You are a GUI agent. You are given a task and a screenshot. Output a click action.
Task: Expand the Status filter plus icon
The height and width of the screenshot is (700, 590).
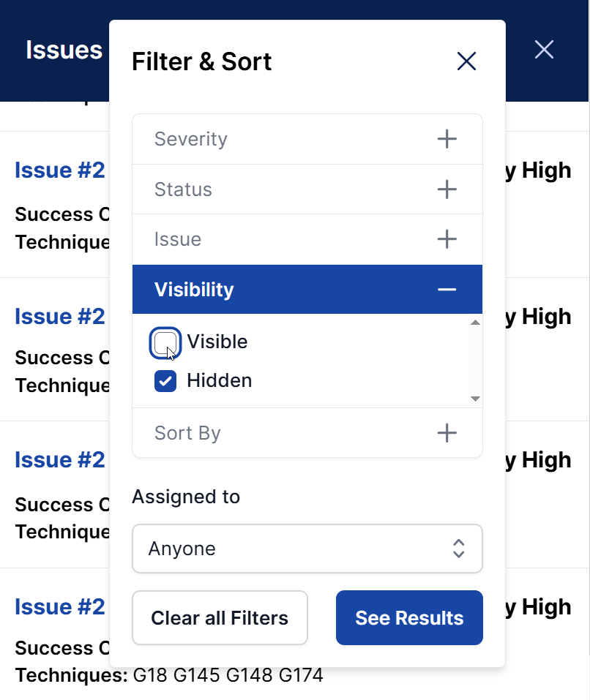[447, 189]
